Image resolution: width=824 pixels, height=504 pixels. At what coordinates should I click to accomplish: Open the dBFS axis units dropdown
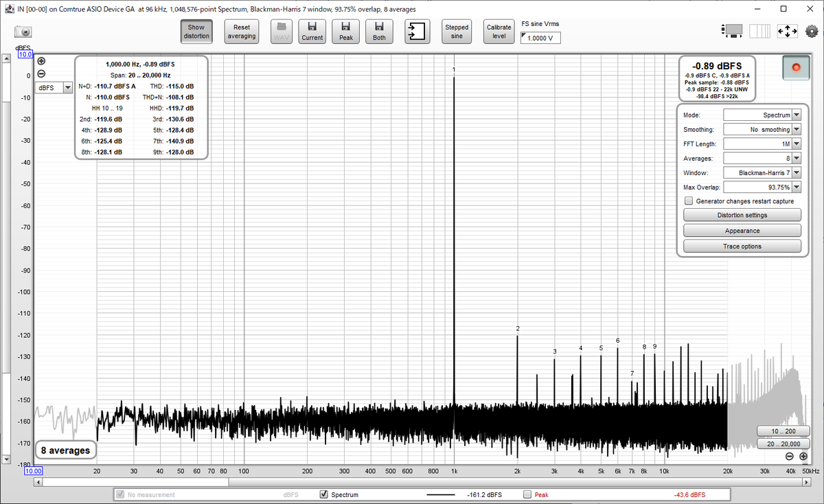pos(55,88)
